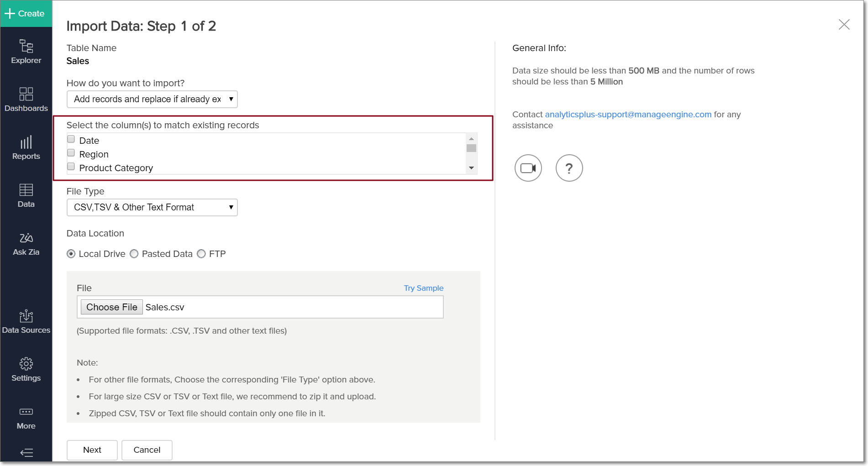The image size is (868, 466).
Task: Click the Create button in sidebar
Action: 26,14
